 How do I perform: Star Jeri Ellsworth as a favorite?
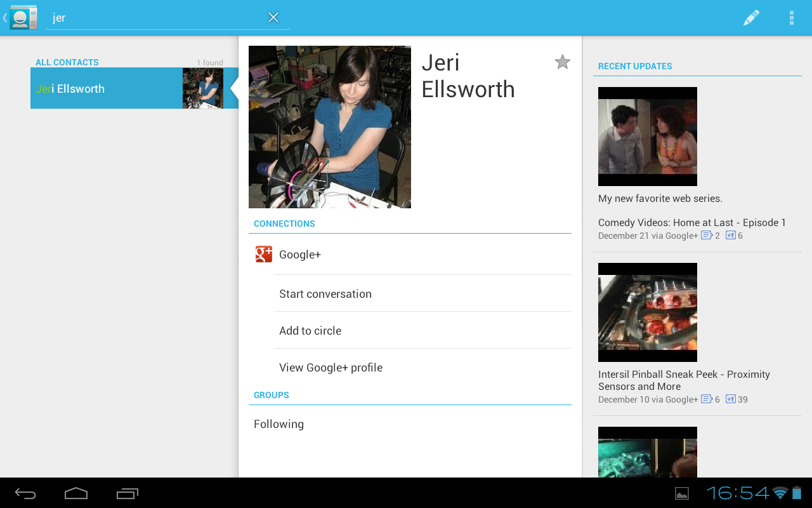pos(562,62)
